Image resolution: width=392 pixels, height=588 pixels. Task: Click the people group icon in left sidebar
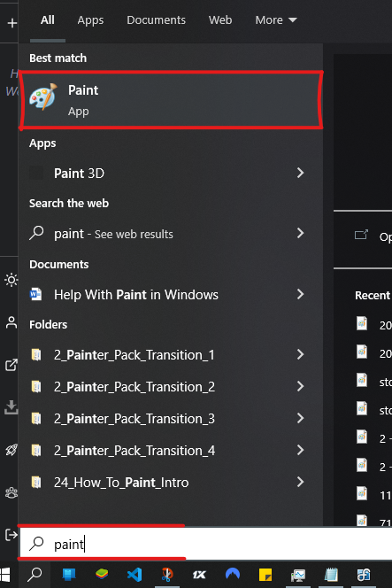coord(12,492)
